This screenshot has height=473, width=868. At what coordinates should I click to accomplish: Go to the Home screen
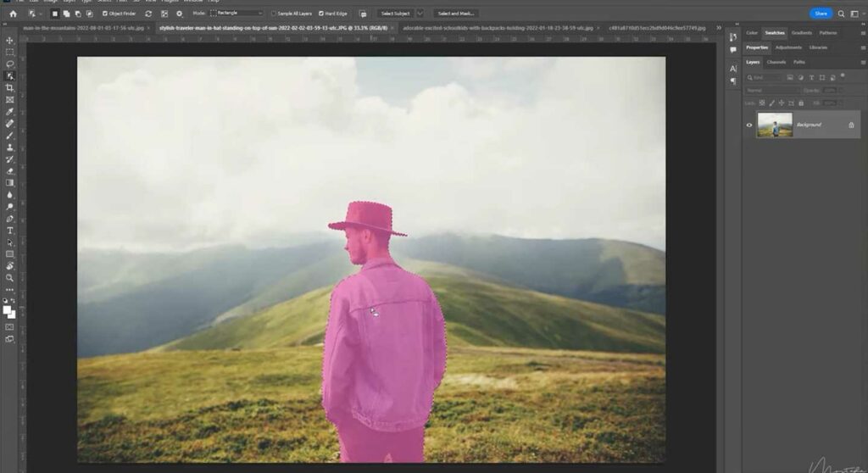(x=13, y=14)
